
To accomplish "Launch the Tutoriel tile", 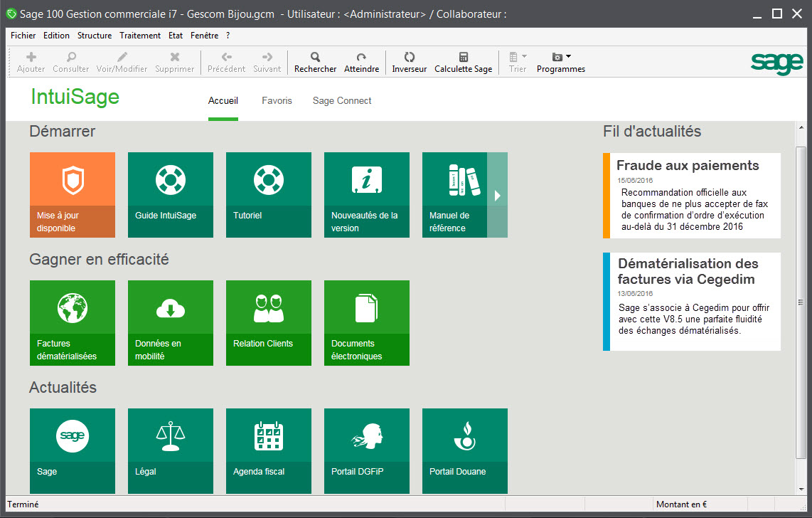I will pos(268,194).
